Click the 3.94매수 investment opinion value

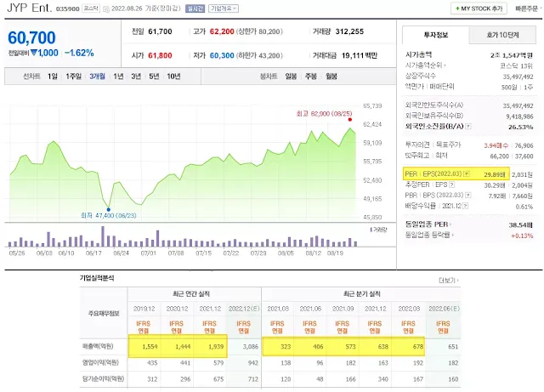496,145
